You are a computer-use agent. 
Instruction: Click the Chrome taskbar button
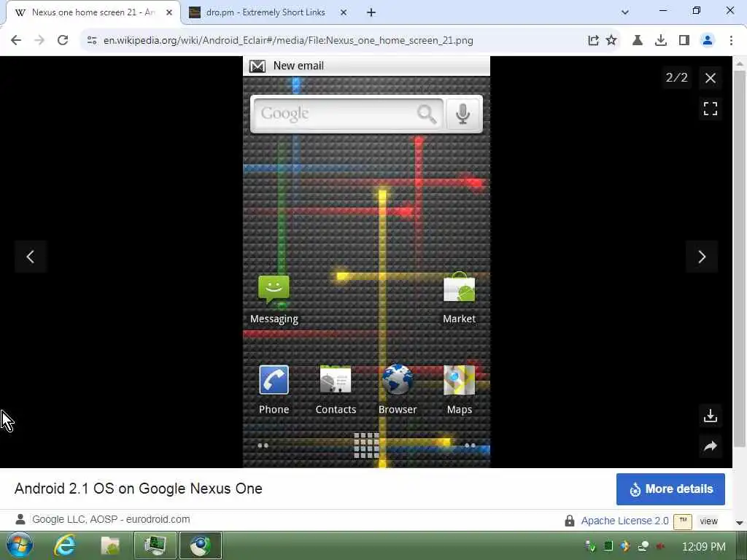[x=200, y=545]
